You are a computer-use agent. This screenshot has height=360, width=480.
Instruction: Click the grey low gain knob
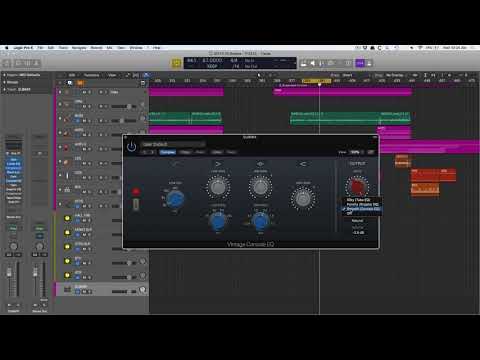[218, 187]
